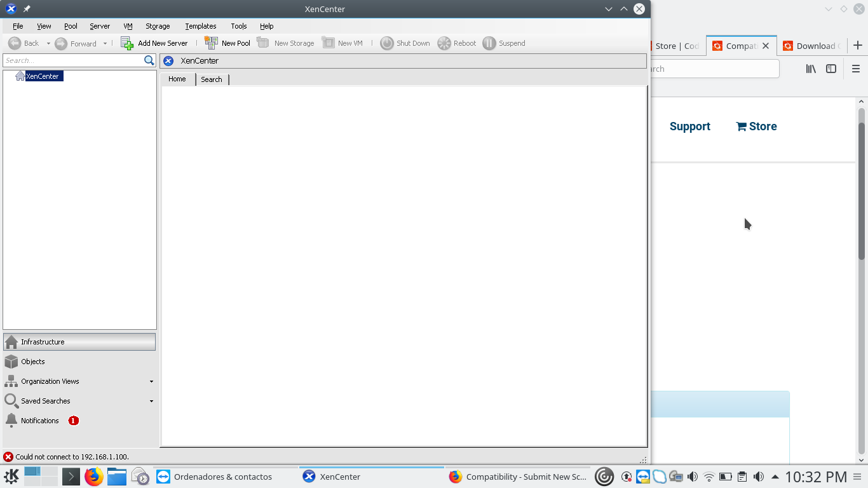Open the Tools menu

pyautogui.click(x=239, y=26)
